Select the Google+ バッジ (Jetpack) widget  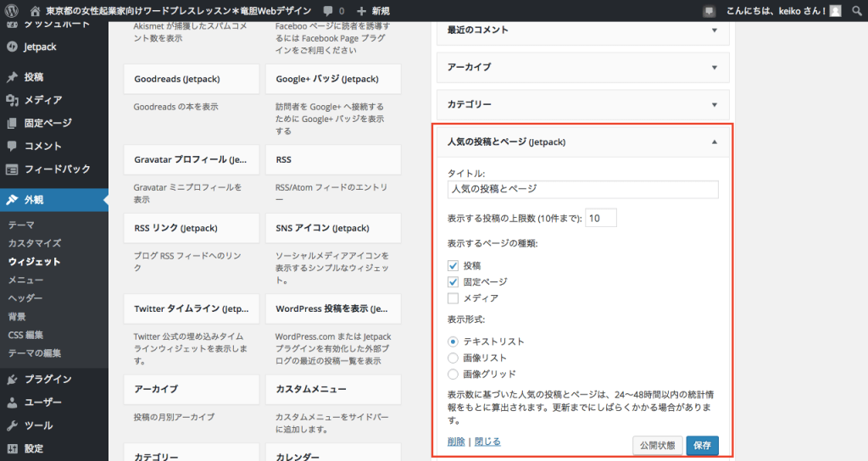click(x=333, y=79)
